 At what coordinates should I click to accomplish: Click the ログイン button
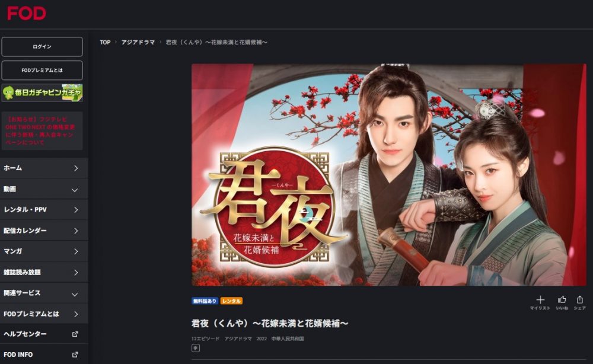[x=42, y=46]
